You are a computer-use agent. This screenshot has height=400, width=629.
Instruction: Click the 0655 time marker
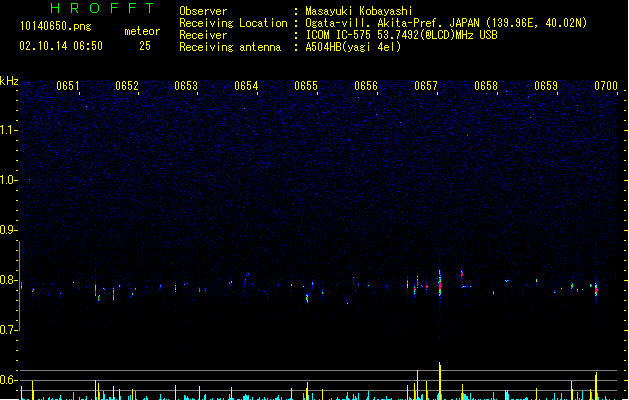[x=306, y=86]
